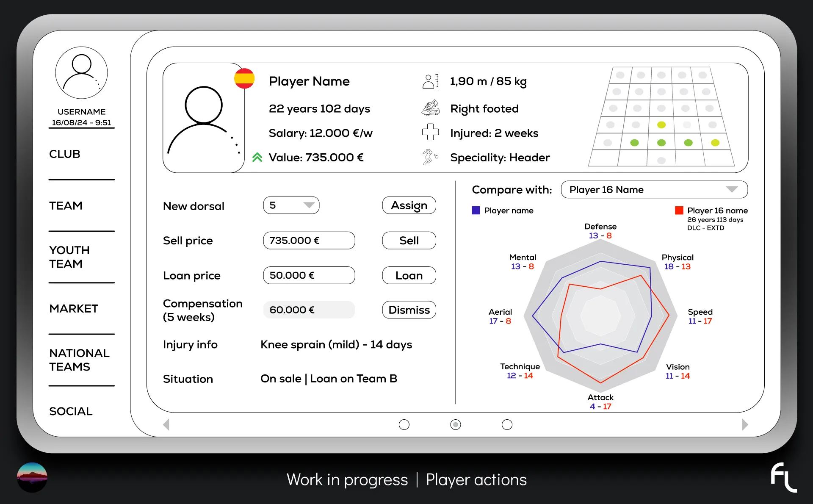Click the Assign dorsal button
813x504 pixels.
(409, 205)
